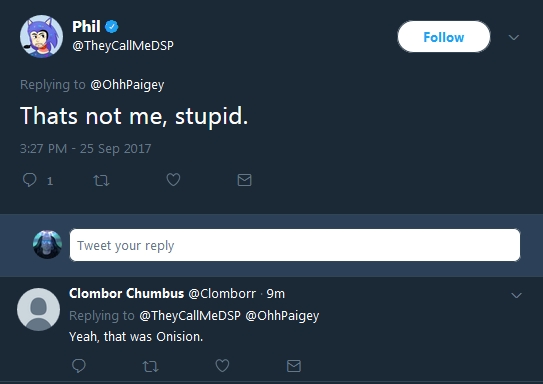Click the reply icon under Clombor Chumbus's tweet
543x384 pixels.
pyautogui.click(x=79, y=366)
